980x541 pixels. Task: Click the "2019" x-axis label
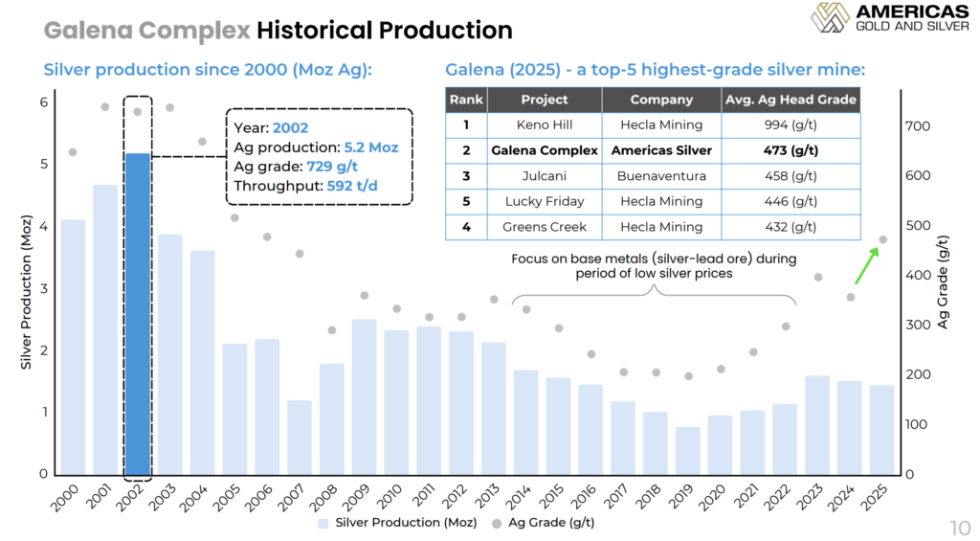tap(680, 499)
